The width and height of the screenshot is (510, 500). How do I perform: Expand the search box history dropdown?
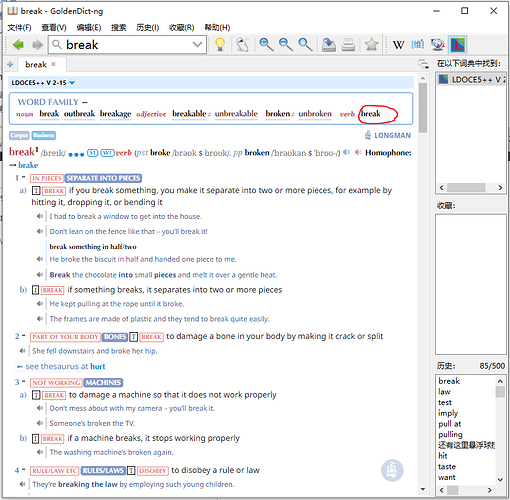[197, 44]
